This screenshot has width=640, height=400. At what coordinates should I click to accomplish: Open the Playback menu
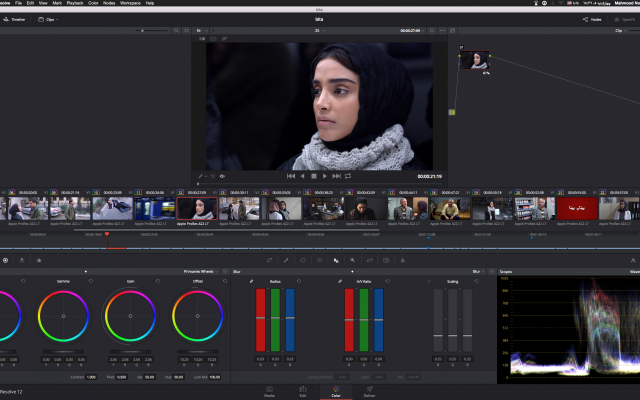(x=75, y=3)
